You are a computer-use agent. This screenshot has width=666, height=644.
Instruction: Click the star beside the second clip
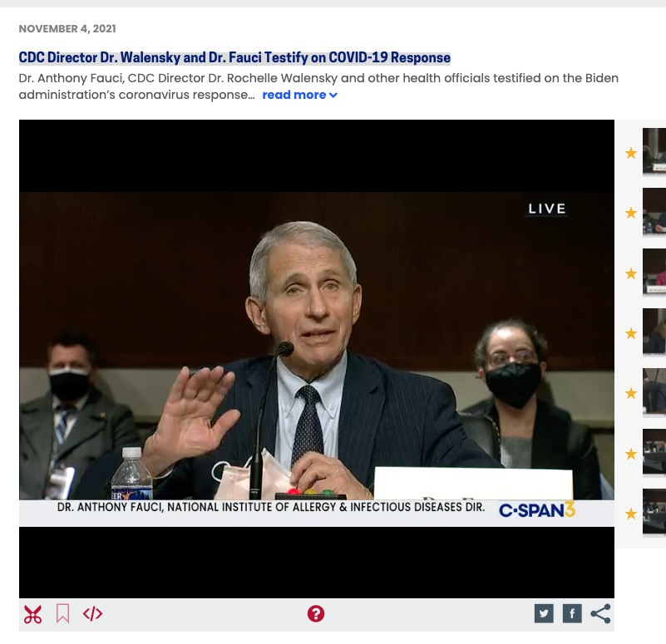(x=631, y=213)
